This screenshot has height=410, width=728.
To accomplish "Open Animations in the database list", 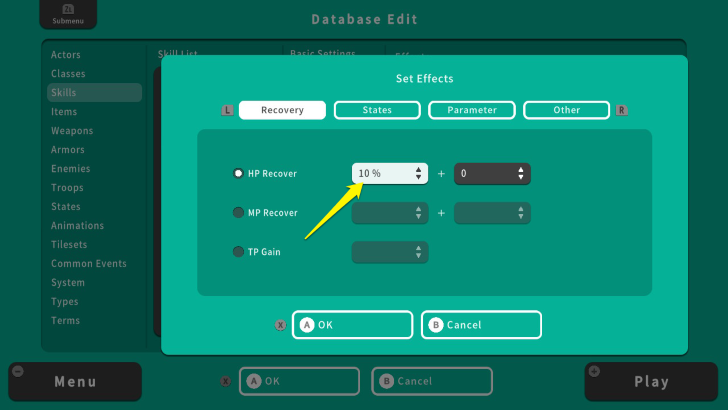I will (x=78, y=226).
